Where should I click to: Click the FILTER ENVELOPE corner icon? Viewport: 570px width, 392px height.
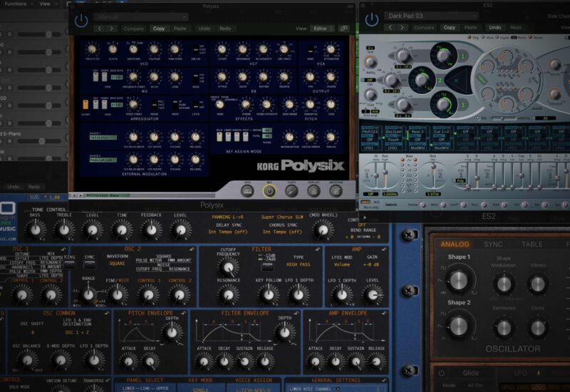296,313
